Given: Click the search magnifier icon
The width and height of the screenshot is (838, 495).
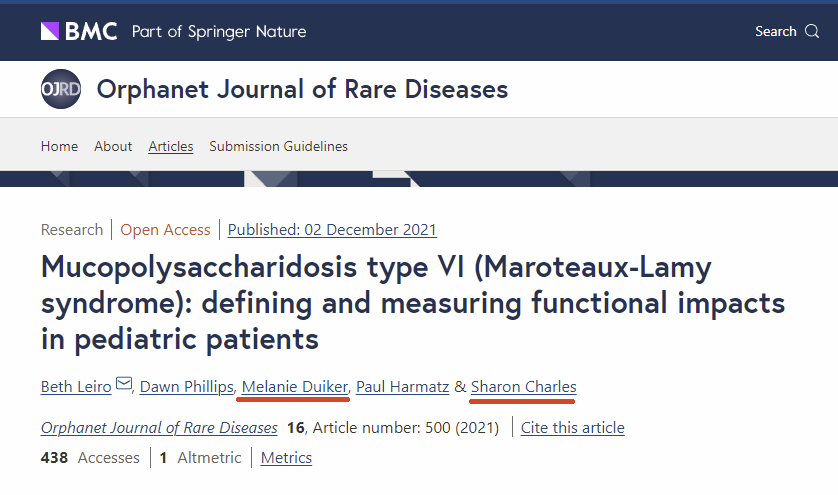Looking at the screenshot, I should click(x=812, y=32).
